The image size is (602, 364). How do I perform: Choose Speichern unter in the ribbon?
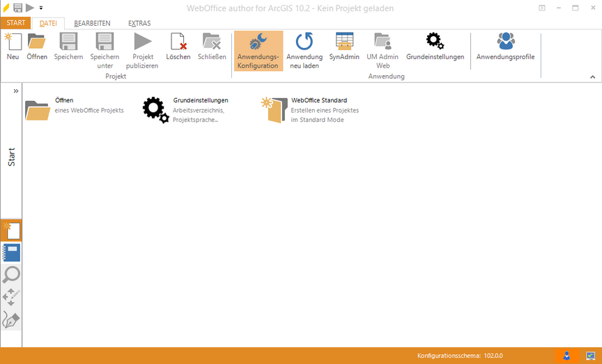click(x=105, y=51)
